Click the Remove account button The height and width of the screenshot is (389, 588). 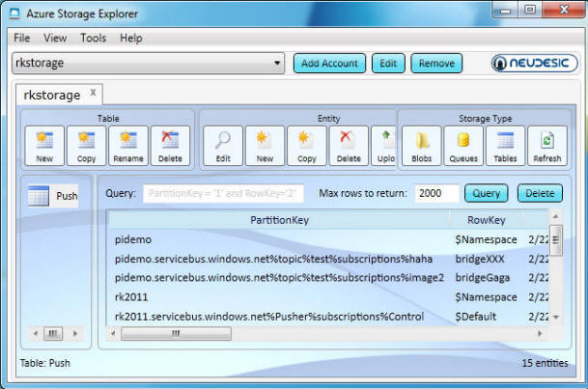436,64
